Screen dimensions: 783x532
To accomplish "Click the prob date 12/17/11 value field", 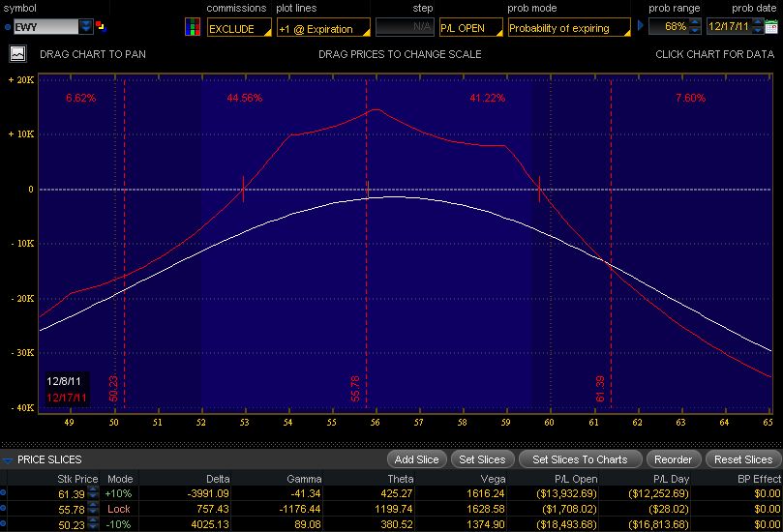I will 729,26.
